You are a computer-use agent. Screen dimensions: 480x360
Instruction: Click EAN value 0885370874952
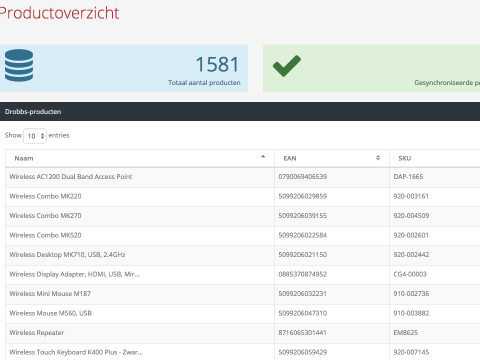303,274
